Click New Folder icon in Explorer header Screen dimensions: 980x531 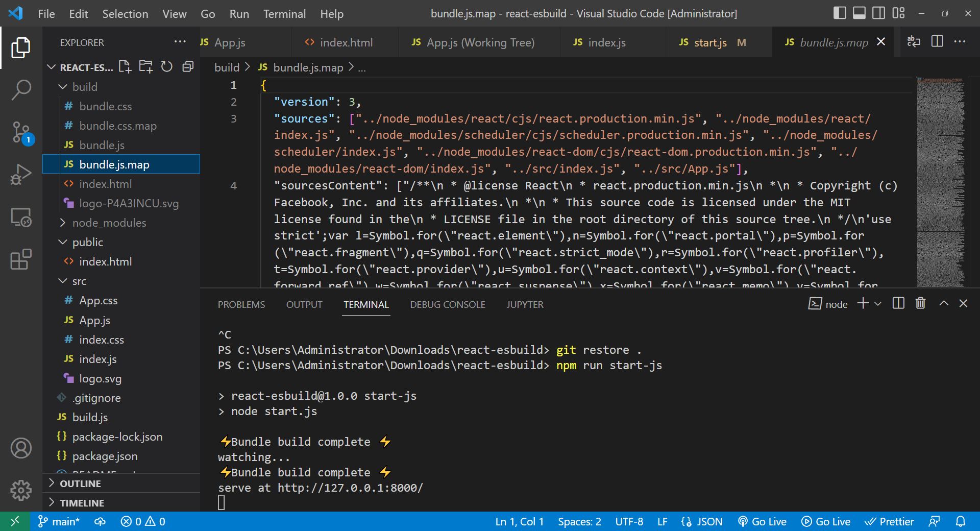(146, 67)
